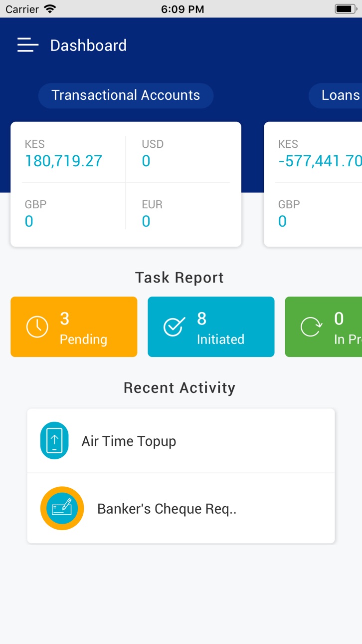Tap the checkmark icon on Initiated card
The image size is (362, 644).
coord(174,327)
